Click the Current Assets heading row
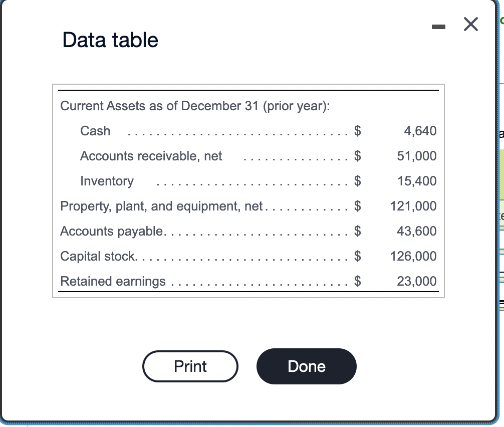 (x=195, y=106)
